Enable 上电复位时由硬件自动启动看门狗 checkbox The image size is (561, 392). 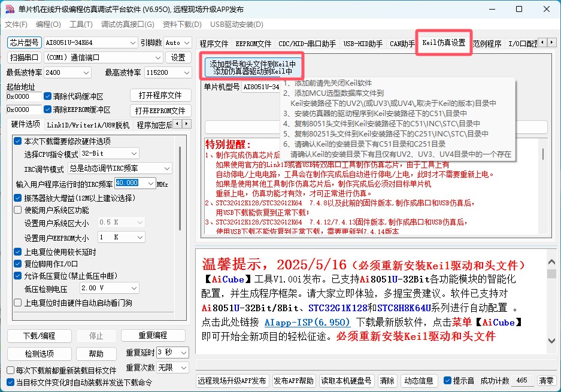(x=17, y=303)
